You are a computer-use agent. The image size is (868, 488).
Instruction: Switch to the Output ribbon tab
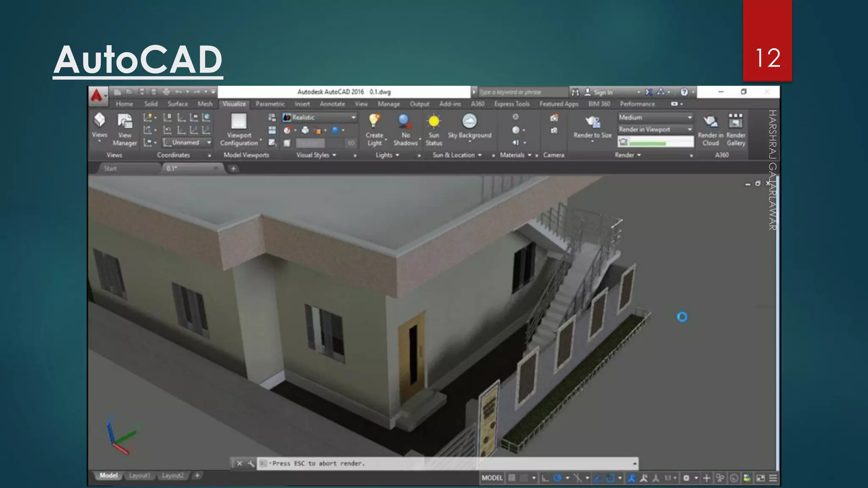click(419, 104)
